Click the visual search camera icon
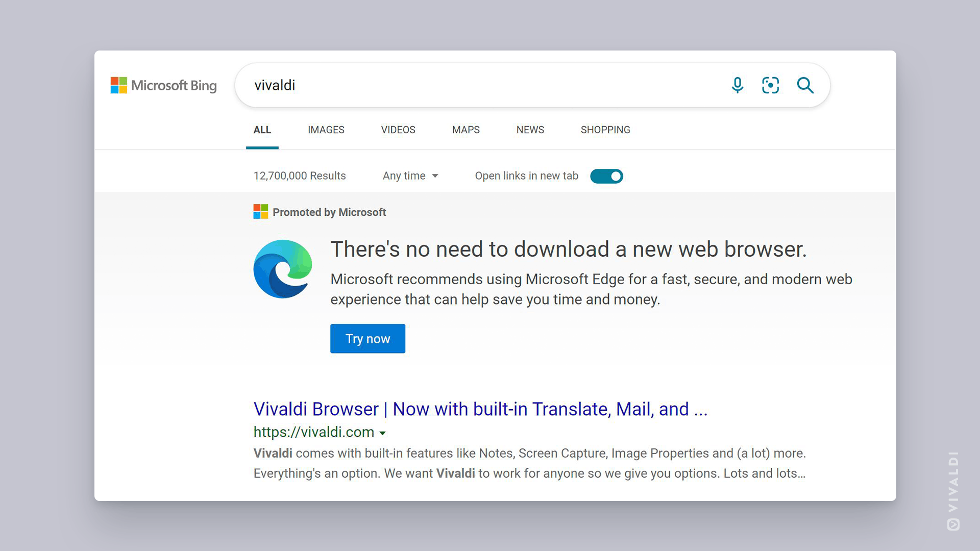The width and height of the screenshot is (980, 551). [770, 85]
